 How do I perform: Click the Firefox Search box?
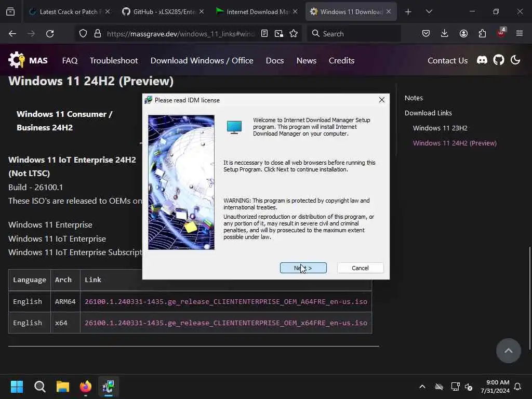pos(353,34)
